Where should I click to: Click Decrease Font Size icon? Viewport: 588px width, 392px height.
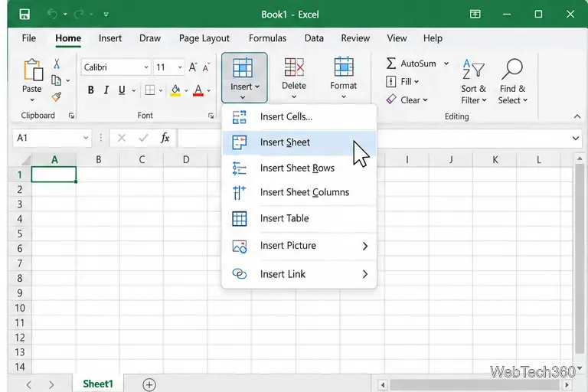pos(206,67)
